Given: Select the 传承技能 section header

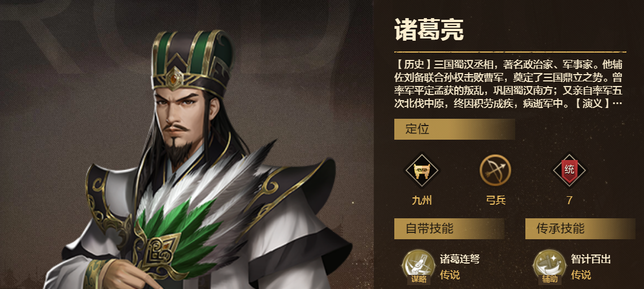Looking at the screenshot, I should point(580,228).
